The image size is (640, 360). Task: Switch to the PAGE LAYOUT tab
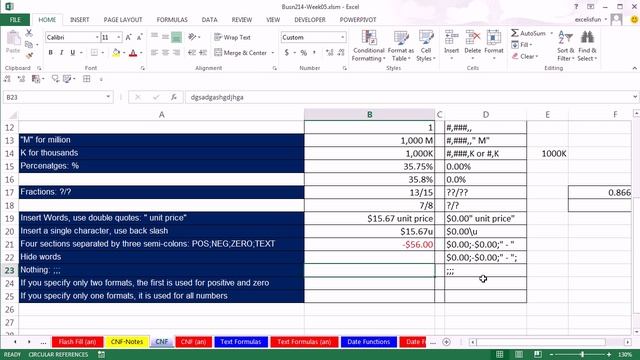coord(123,20)
